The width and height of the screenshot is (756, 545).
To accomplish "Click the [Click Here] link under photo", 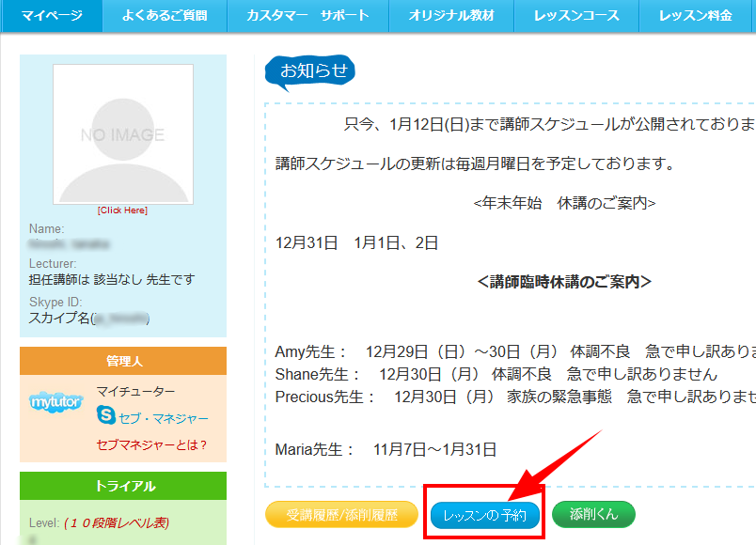I will point(122,210).
